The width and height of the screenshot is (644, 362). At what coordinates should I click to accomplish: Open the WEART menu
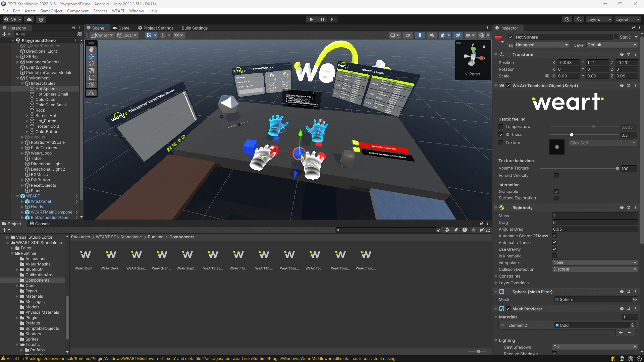(x=118, y=11)
